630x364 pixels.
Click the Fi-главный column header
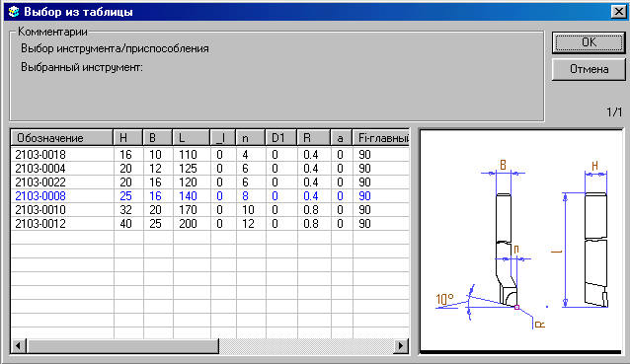coord(381,138)
